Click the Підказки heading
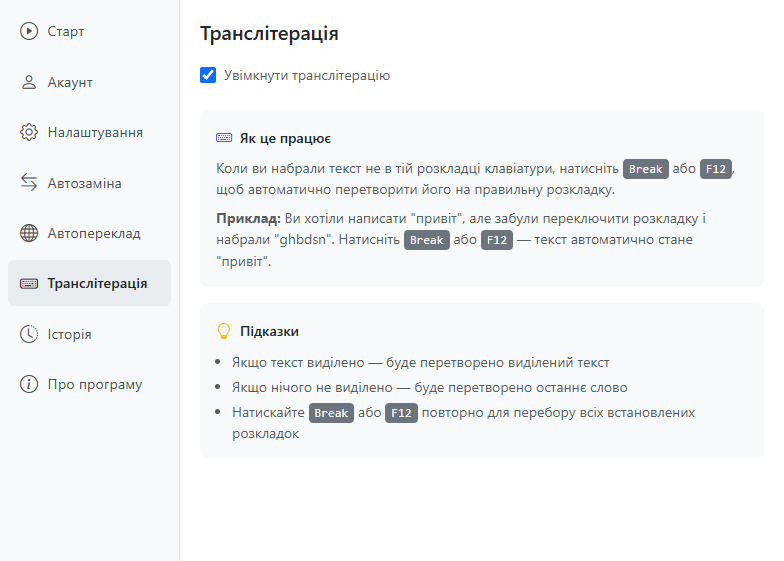The height and width of the screenshot is (561, 784). 269,331
